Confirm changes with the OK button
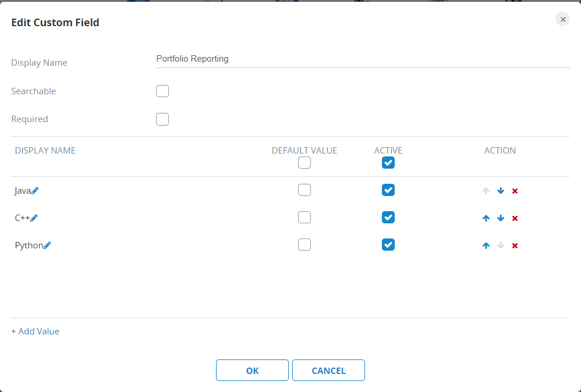Viewport: 581px width, 392px height. point(252,370)
